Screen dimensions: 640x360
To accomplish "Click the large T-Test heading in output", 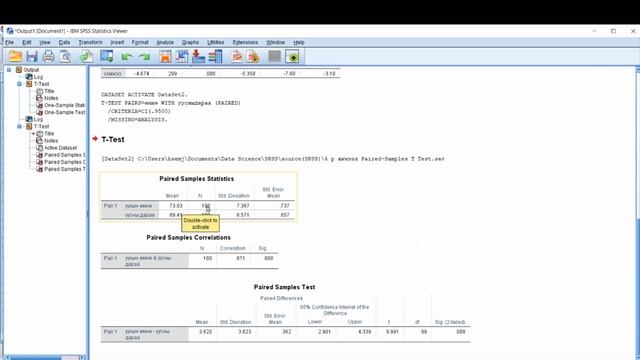I will coord(113,139).
